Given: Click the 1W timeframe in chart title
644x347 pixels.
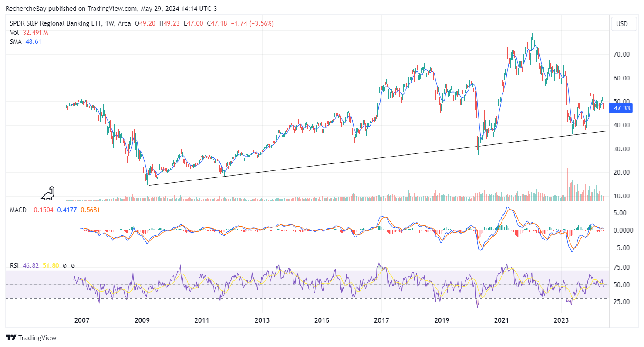Looking at the screenshot, I should pyautogui.click(x=109, y=24).
